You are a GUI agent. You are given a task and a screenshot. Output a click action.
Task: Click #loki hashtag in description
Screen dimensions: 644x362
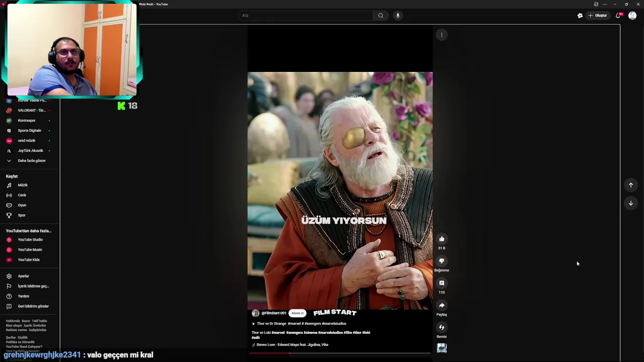click(x=366, y=333)
